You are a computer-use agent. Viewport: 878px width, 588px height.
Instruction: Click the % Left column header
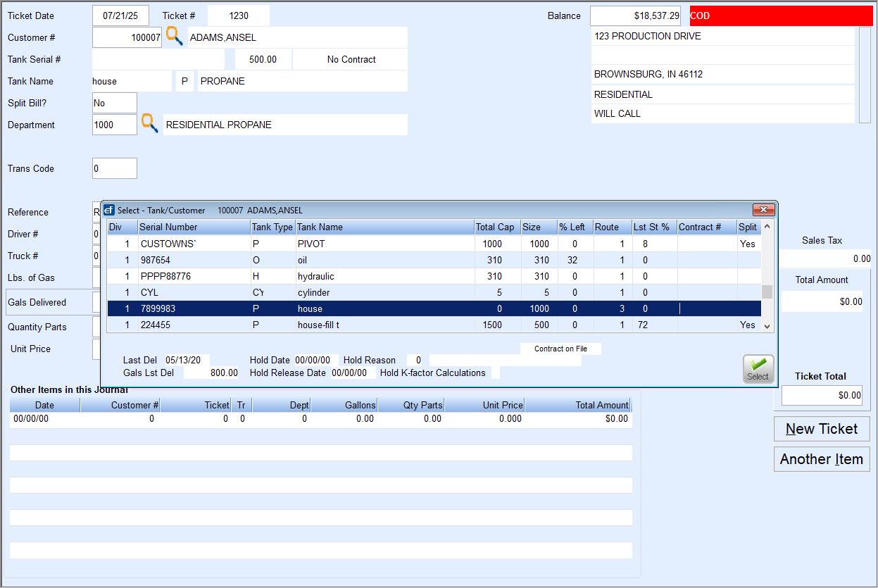[575, 227]
